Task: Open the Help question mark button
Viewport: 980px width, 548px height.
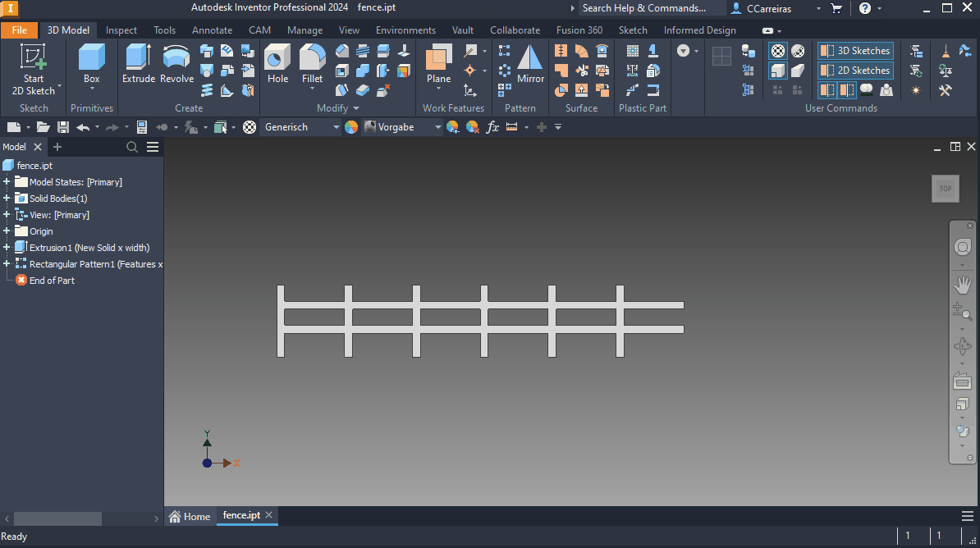Action: [x=865, y=7]
